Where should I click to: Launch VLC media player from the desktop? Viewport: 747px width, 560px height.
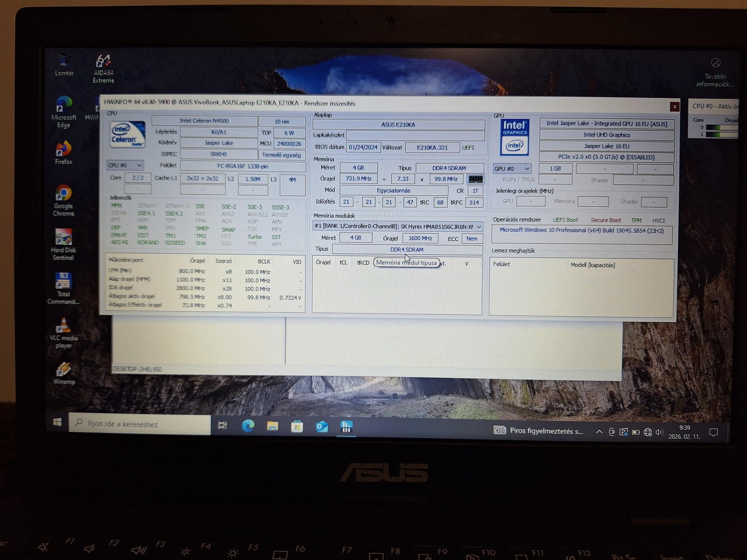tap(63, 333)
